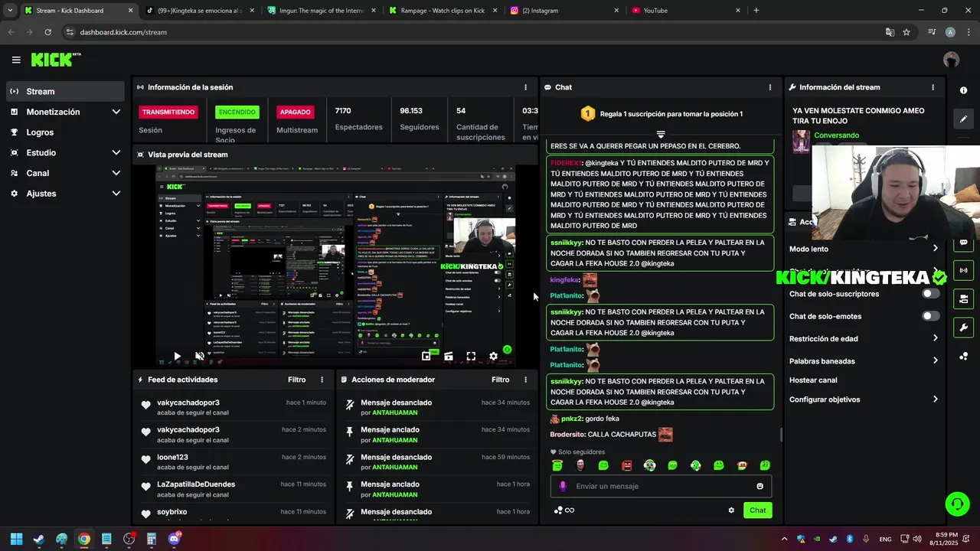Insert the human face photo quick emote

click(580, 465)
